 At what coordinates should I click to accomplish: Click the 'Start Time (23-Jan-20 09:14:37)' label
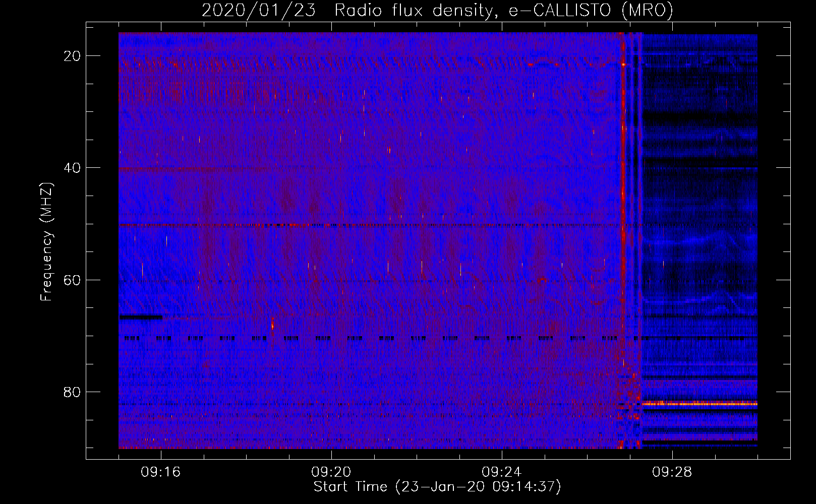tap(437, 487)
